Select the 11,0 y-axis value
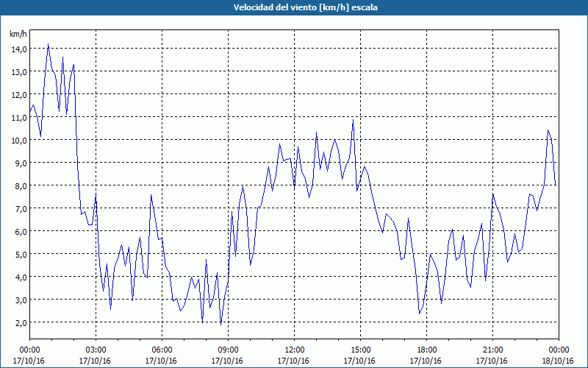This screenshot has height=368, width=588. (x=19, y=117)
